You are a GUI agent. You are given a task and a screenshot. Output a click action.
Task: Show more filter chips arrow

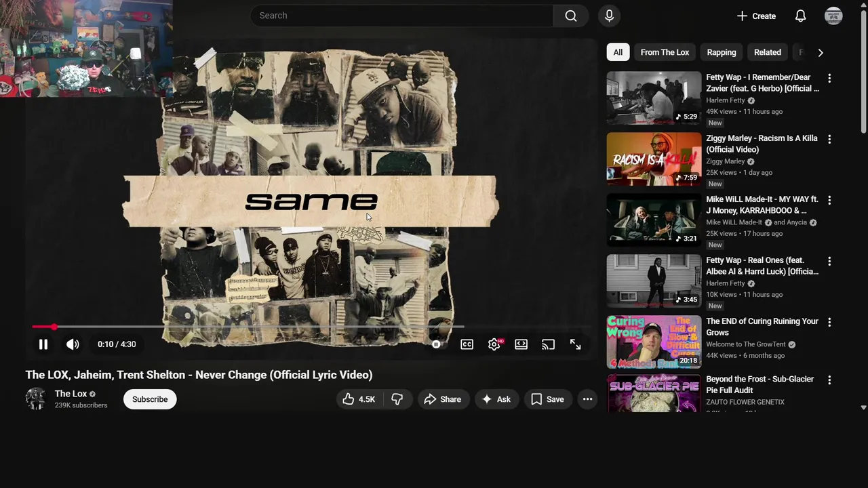(821, 52)
